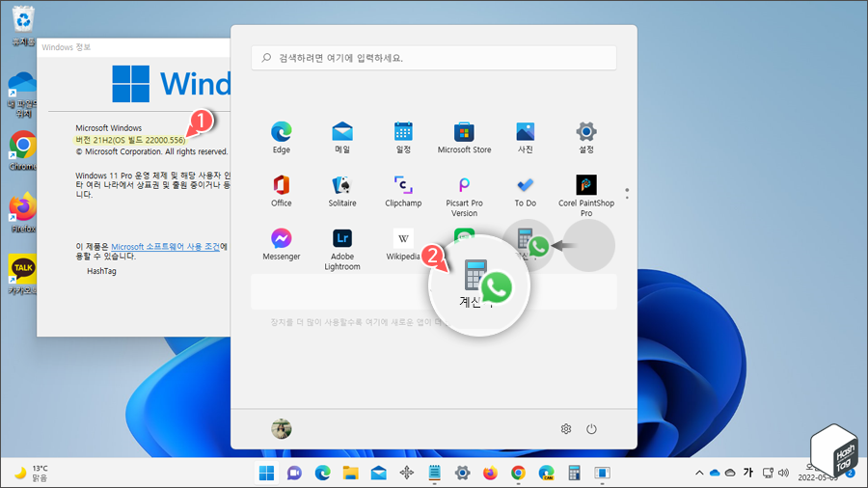The width and height of the screenshot is (868, 488).
Task: Open Calculator from the taskbar
Action: click(574, 474)
